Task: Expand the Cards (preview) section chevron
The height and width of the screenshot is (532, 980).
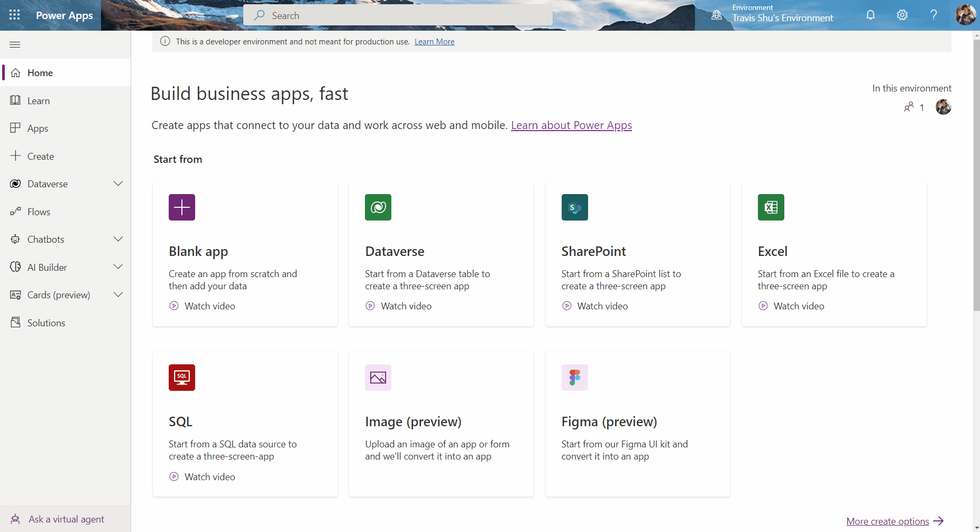Action: (x=118, y=295)
